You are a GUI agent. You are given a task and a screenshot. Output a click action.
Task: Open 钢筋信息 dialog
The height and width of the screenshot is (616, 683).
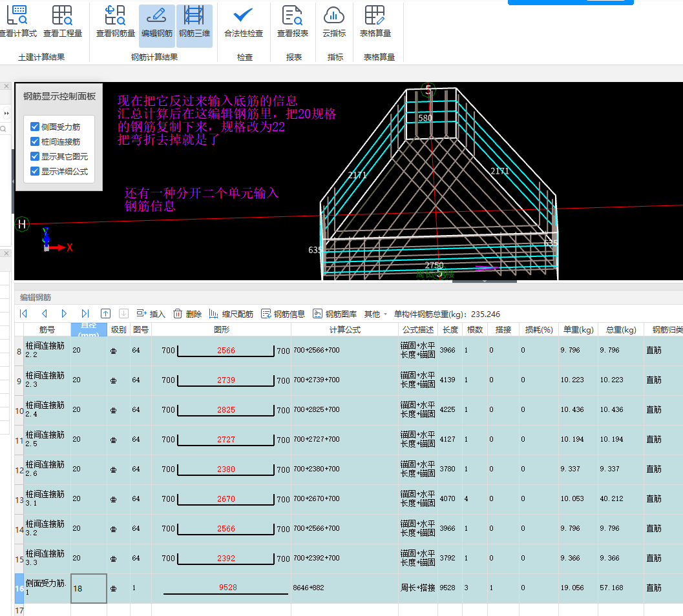point(282,314)
